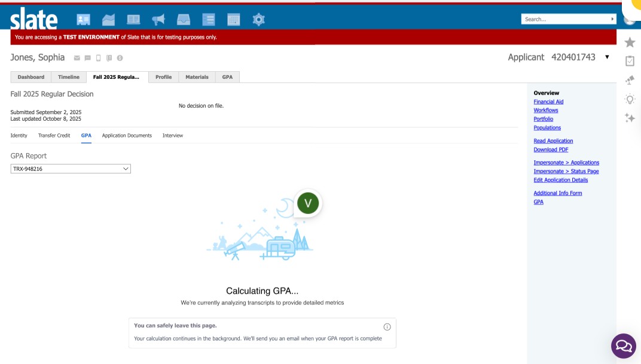
Task: Open Database settings via the gear icon
Action: 258,19
